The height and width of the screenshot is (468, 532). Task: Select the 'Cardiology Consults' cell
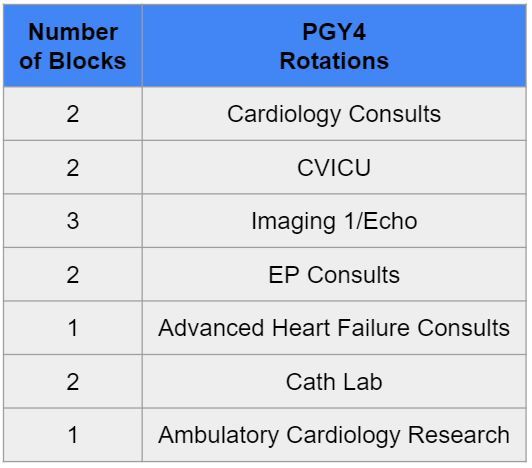(334, 114)
